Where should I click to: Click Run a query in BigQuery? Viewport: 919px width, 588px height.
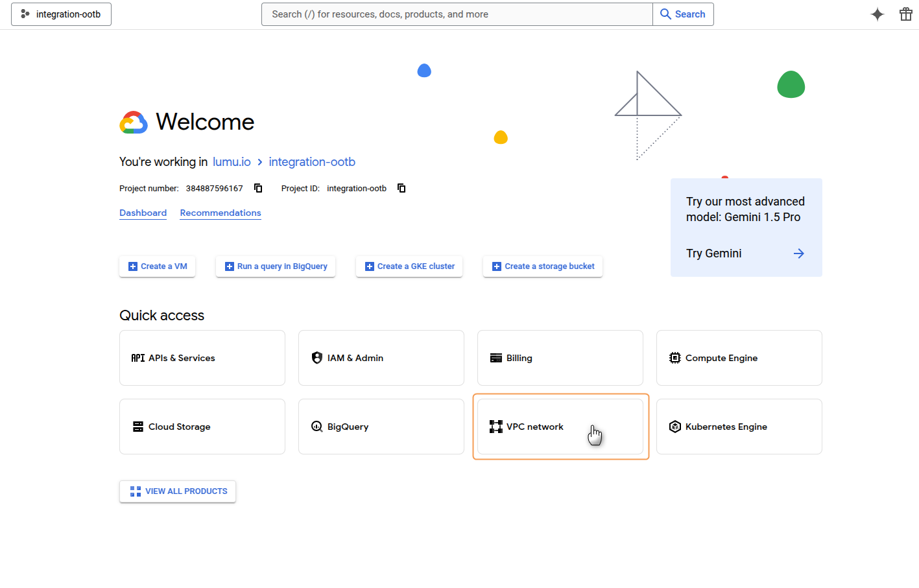276,266
